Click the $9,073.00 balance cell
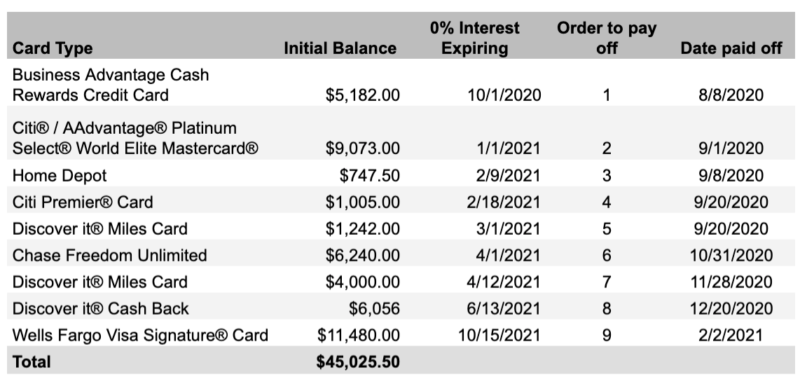This screenshot has height=384, width=800. click(363, 148)
